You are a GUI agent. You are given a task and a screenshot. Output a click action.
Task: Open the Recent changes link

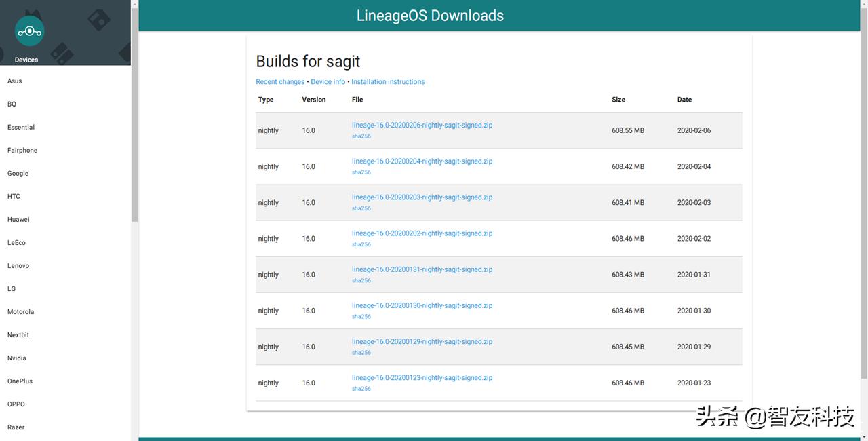tap(280, 81)
